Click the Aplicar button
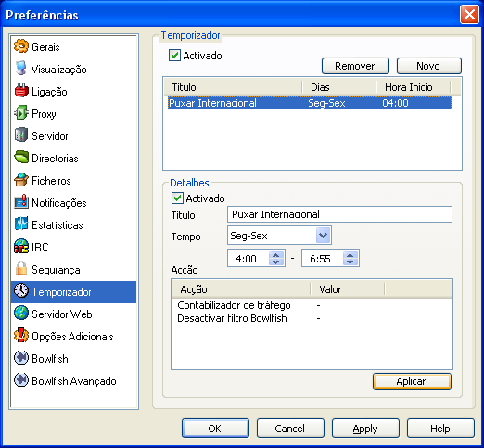The width and height of the screenshot is (484, 448). click(x=412, y=381)
